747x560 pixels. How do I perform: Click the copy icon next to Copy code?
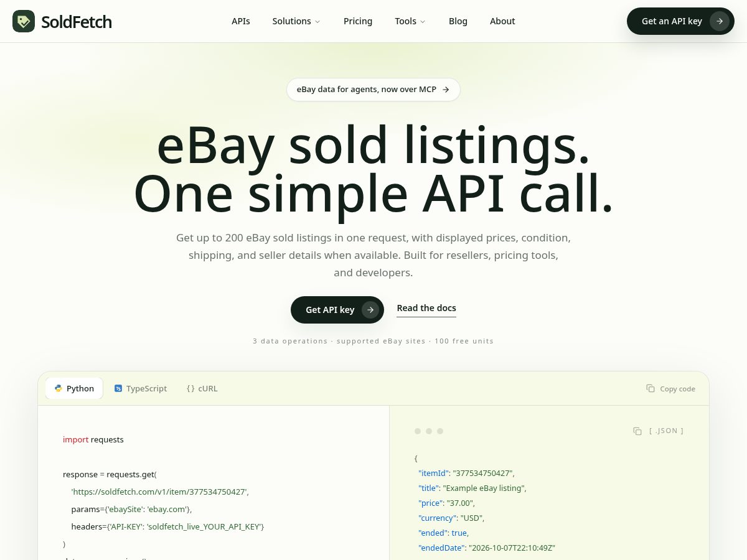coord(651,388)
